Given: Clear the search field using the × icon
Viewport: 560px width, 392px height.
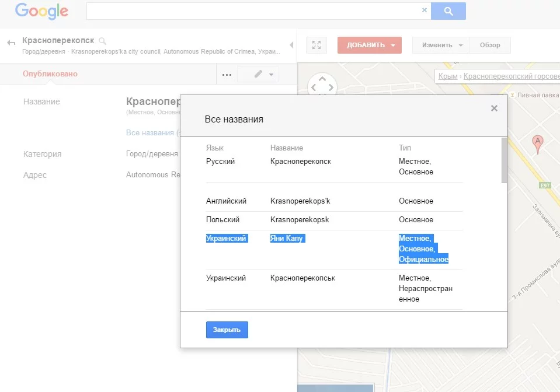Looking at the screenshot, I should 425,10.
